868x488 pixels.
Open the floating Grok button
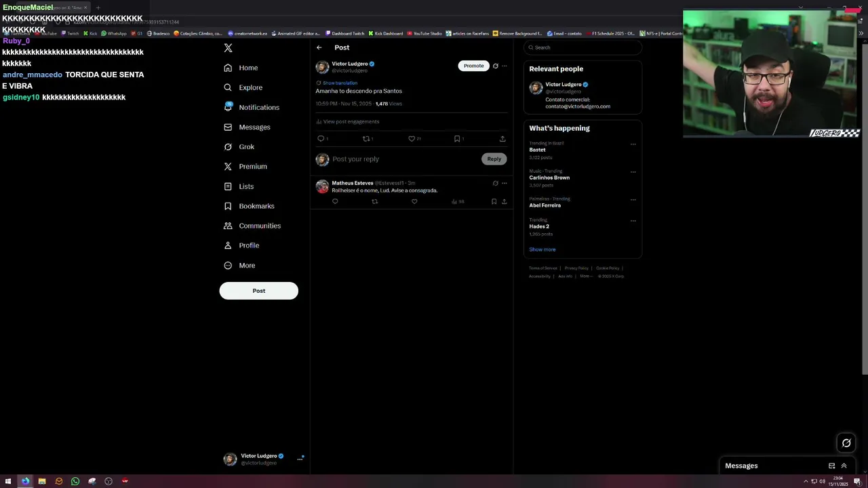point(846,443)
